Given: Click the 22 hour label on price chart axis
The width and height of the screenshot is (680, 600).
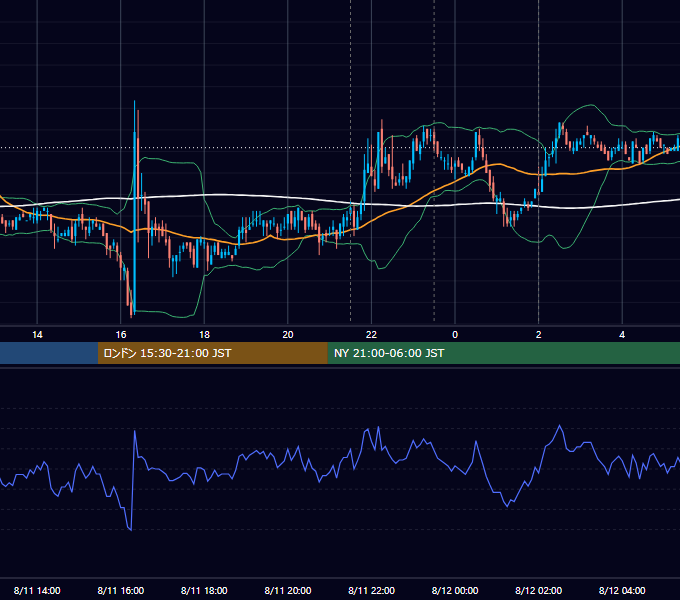Looking at the screenshot, I should (371, 335).
